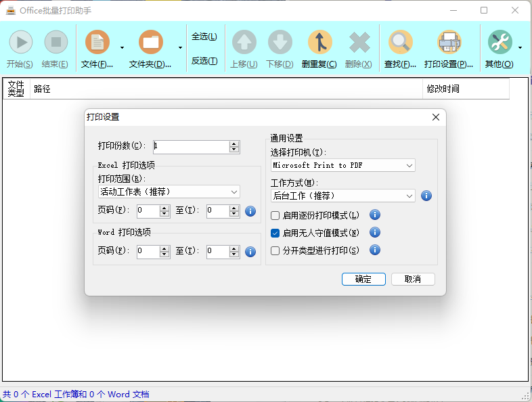This screenshot has width=532, height=402.
Task: Maximize the Office批量打印助手 window
Action: coord(484,11)
